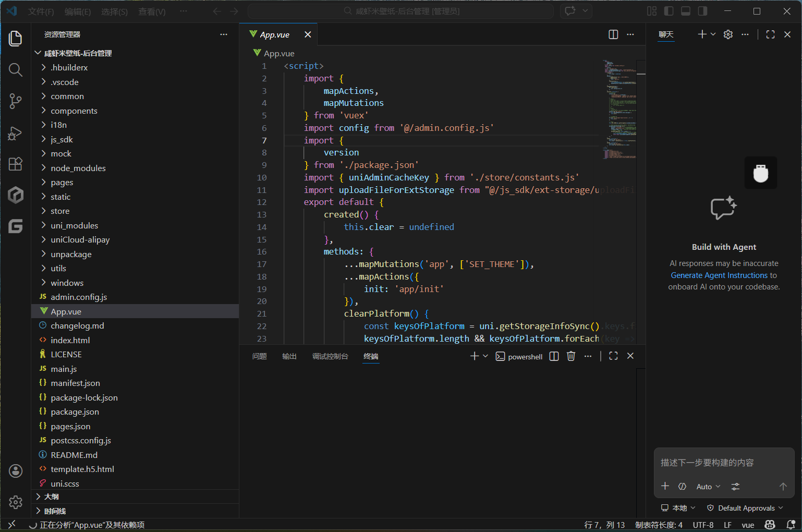Toggle the secondary sidebar layout button

[x=703, y=11]
